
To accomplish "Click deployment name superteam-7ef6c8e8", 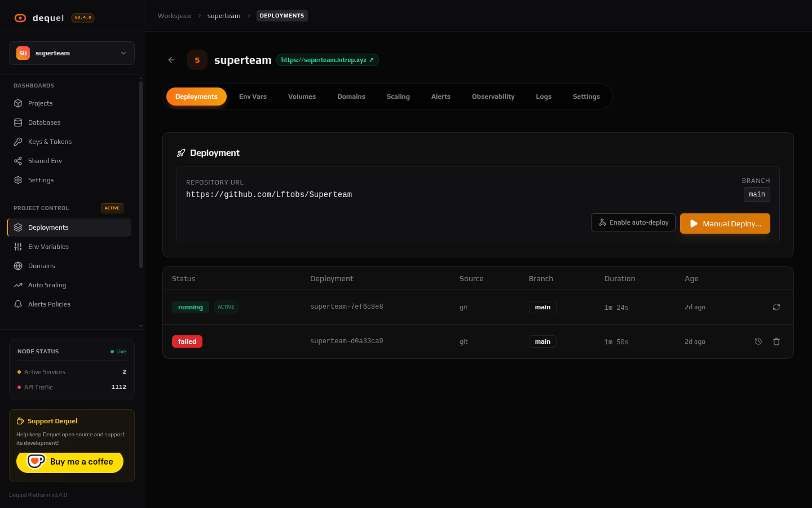I will click(x=347, y=307).
